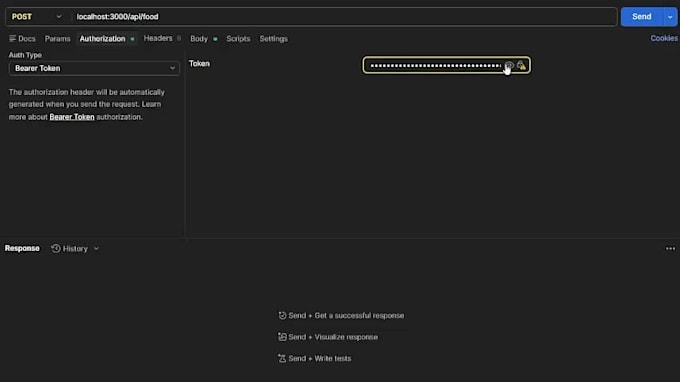Click the Auth Type label
The height and width of the screenshot is (382, 680).
pos(25,55)
